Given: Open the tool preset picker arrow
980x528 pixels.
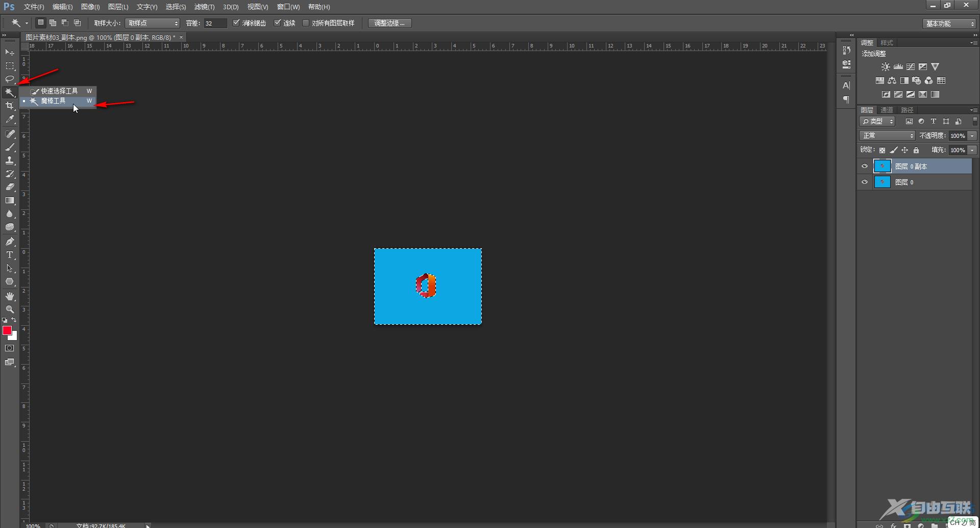Looking at the screenshot, I should pyautogui.click(x=27, y=23).
